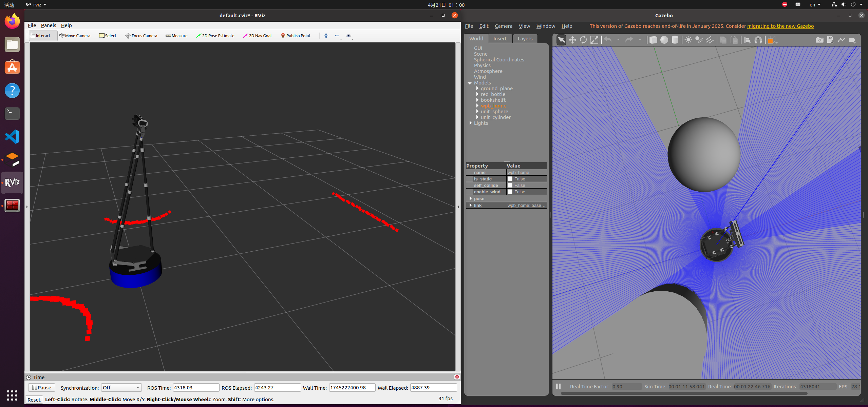Add a point light in Gazebo
The image size is (868, 407).
click(688, 40)
